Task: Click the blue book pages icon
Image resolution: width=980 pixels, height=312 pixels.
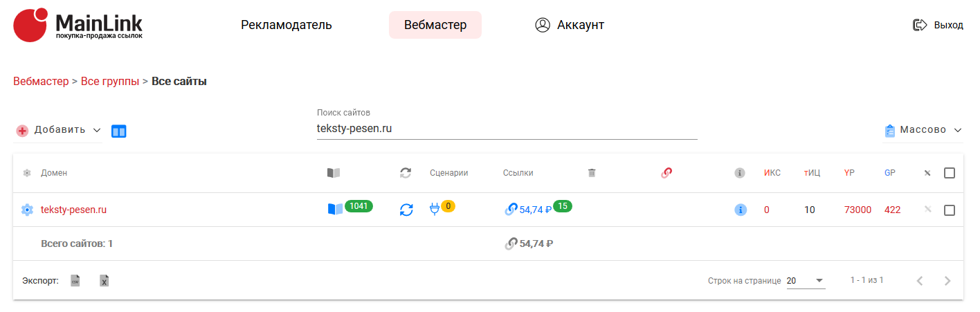Action: (x=335, y=209)
